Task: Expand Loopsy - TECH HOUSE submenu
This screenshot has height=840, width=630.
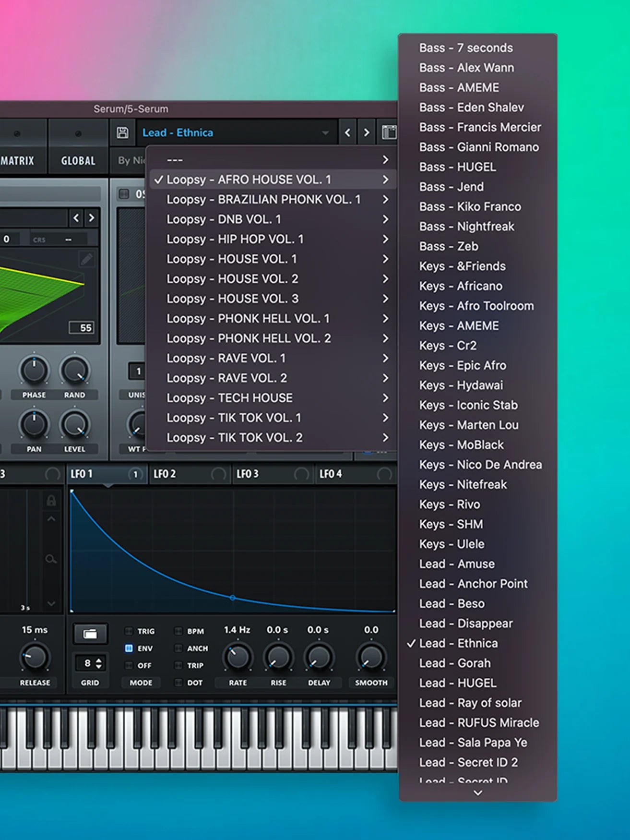Action: pyautogui.click(x=385, y=398)
